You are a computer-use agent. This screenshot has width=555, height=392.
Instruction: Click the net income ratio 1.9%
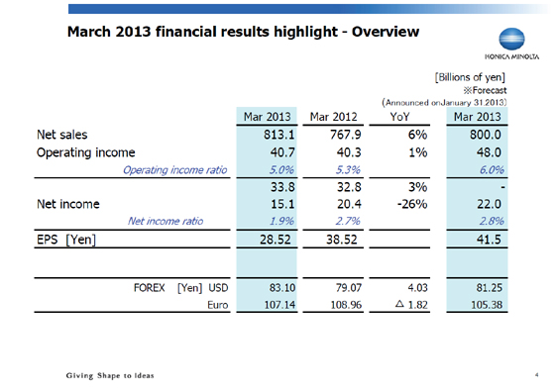coord(281,222)
